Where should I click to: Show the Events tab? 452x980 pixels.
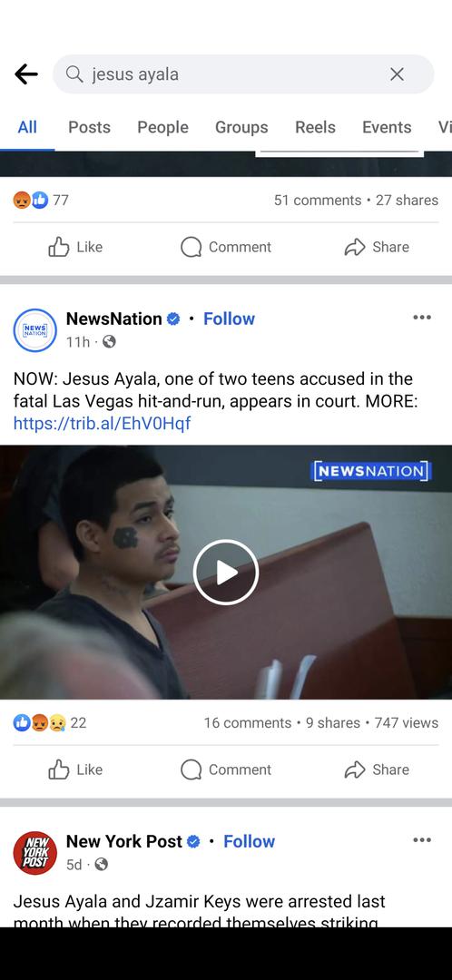click(387, 128)
